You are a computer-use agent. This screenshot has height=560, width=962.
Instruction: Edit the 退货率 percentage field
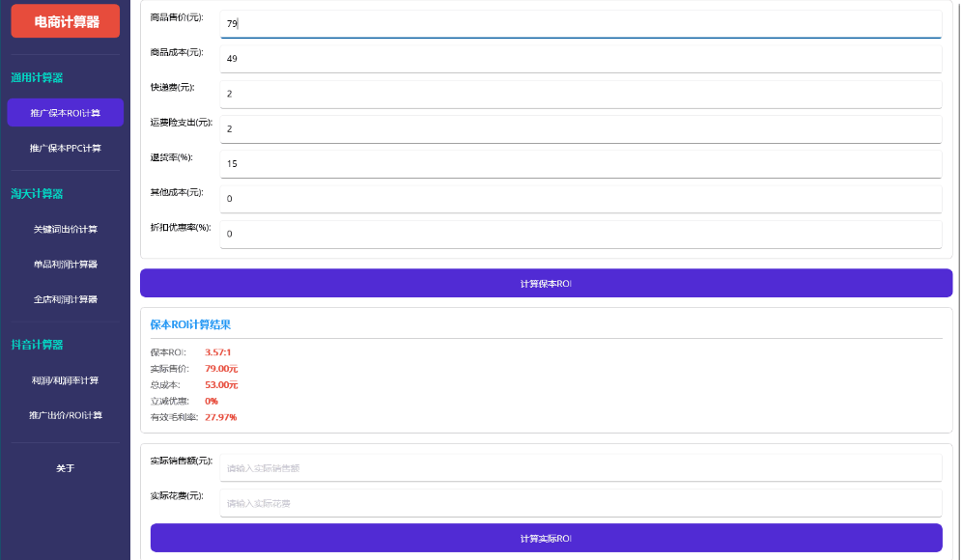click(x=580, y=164)
